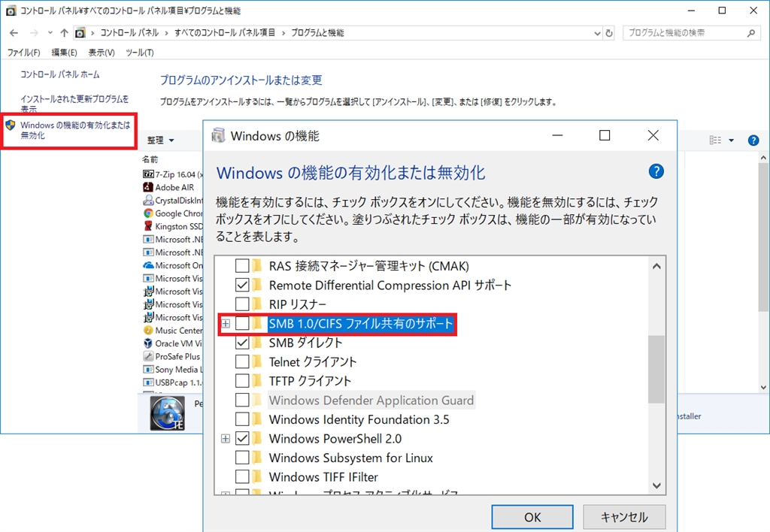Click the shield icon beside Windows の機能の有効化
770x532 pixels.
[x=11, y=125]
